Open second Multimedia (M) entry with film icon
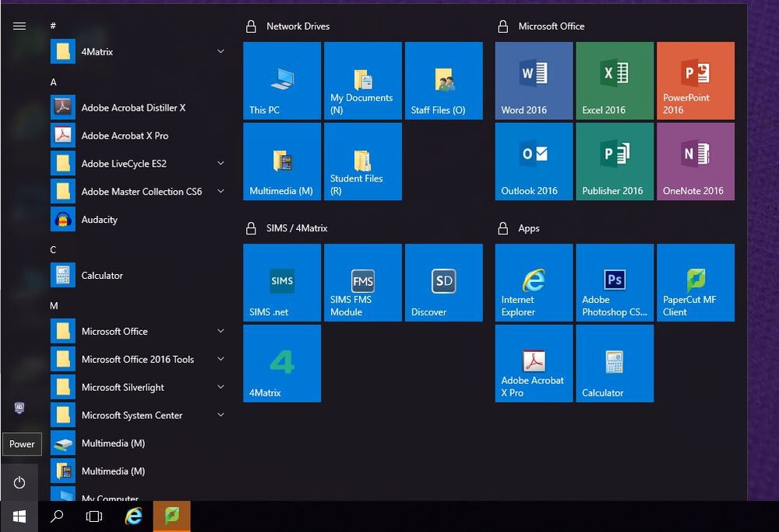The image size is (779, 532). 138,471
